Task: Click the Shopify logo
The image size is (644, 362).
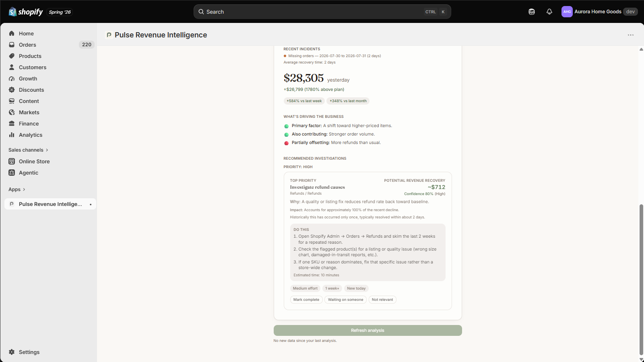Action: [26, 12]
